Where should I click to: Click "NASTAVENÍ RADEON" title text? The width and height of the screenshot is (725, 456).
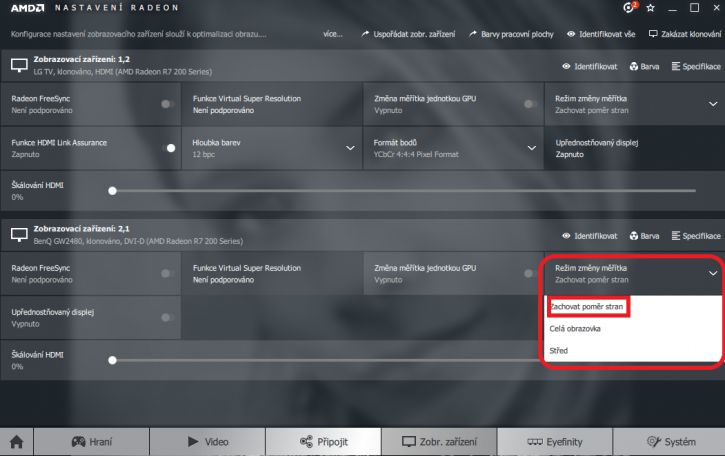[x=117, y=7]
